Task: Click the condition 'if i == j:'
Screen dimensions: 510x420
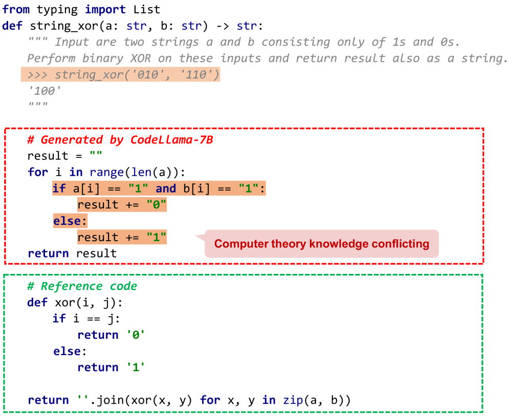Action: [86, 319]
